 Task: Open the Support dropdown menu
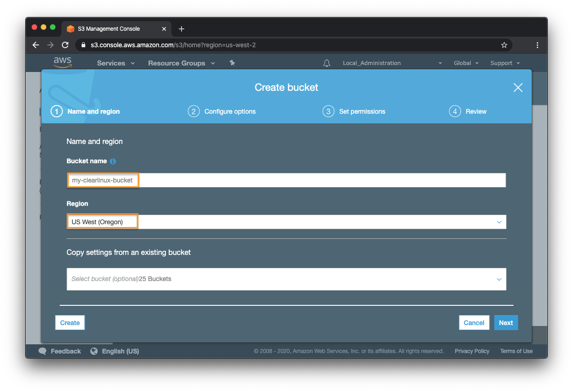coord(505,63)
